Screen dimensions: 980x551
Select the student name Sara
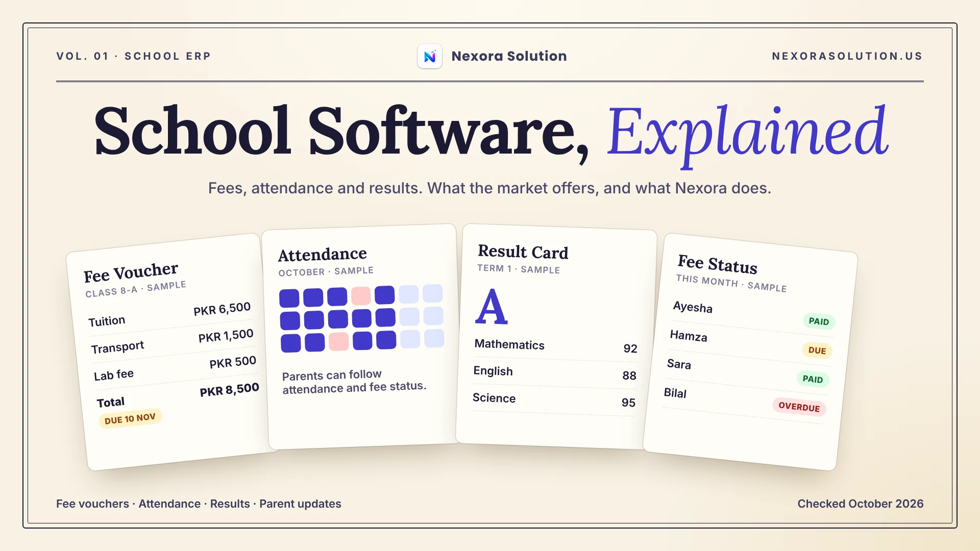[x=679, y=364]
